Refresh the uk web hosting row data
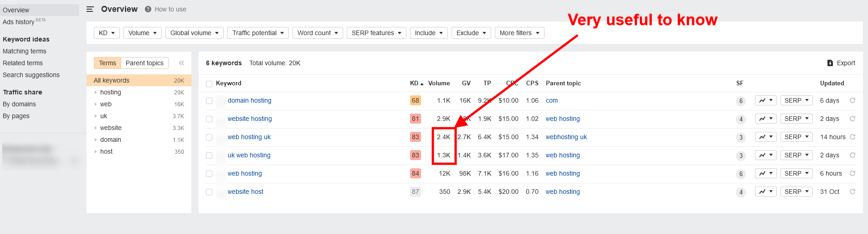The height and width of the screenshot is (234, 868). tap(853, 155)
